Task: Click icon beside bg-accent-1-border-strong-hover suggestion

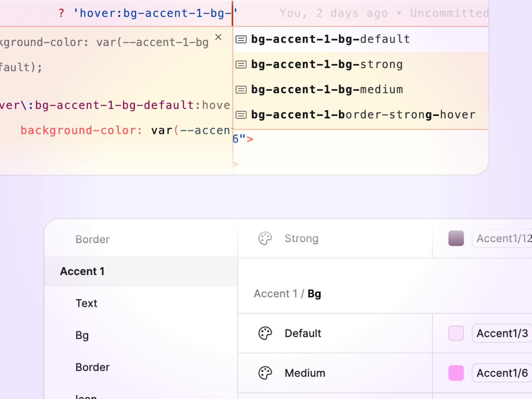Action: coord(241,115)
